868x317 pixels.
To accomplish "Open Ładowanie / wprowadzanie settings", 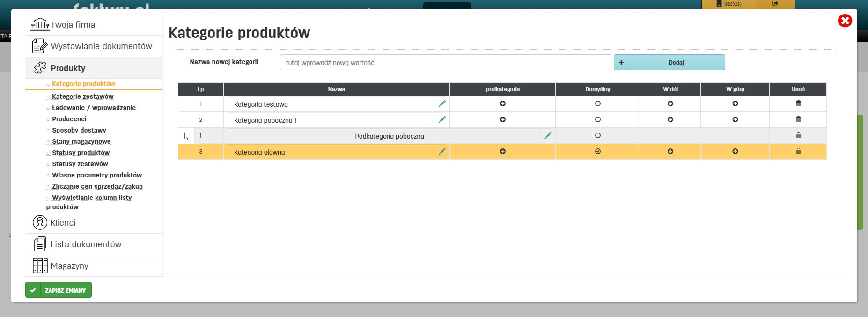I will (94, 108).
